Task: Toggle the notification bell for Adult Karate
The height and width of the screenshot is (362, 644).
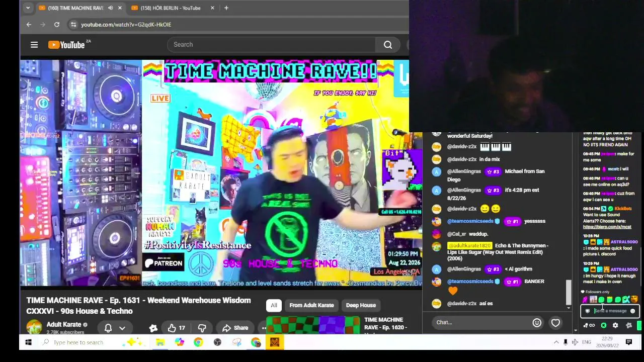Action: pos(108,328)
